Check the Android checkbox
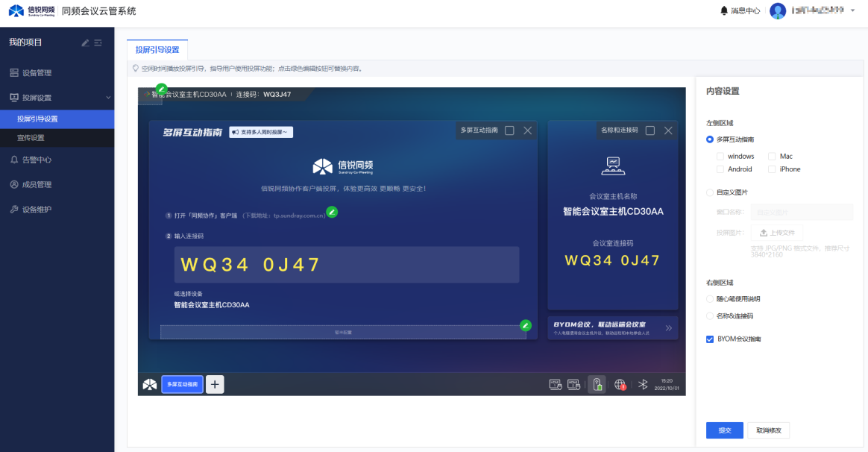The height and width of the screenshot is (452, 868). pos(720,169)
